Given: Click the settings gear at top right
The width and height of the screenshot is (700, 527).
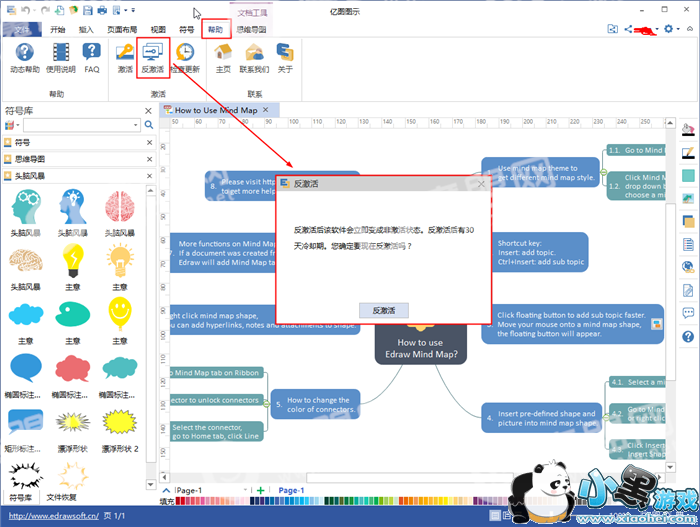Looking at the screenshot, I should pyautogui.click(x=668, y=29).
